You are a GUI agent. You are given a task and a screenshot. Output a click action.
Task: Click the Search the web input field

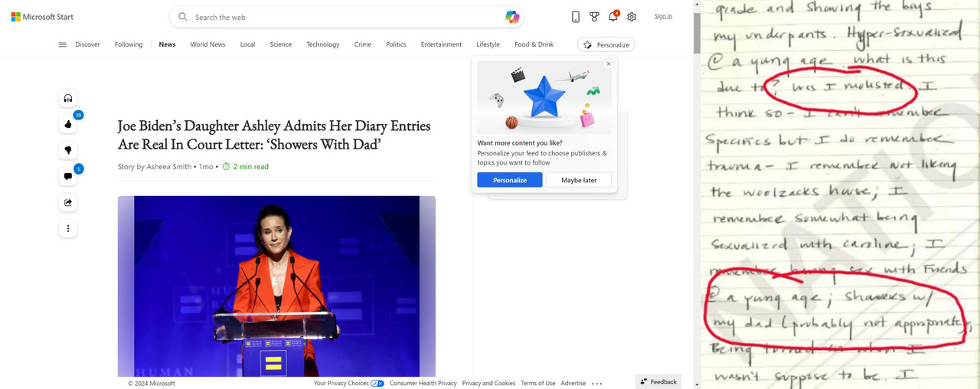(x=345, y=17)
